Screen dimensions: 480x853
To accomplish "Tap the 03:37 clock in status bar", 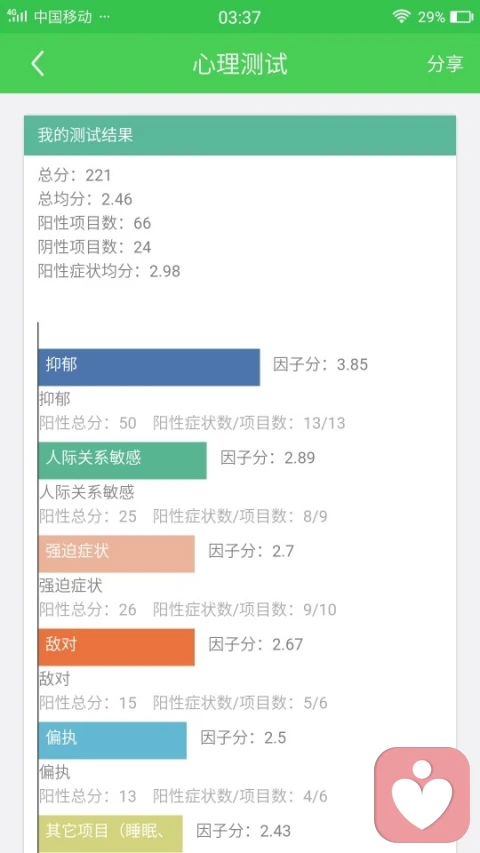I will coord(239,17).
